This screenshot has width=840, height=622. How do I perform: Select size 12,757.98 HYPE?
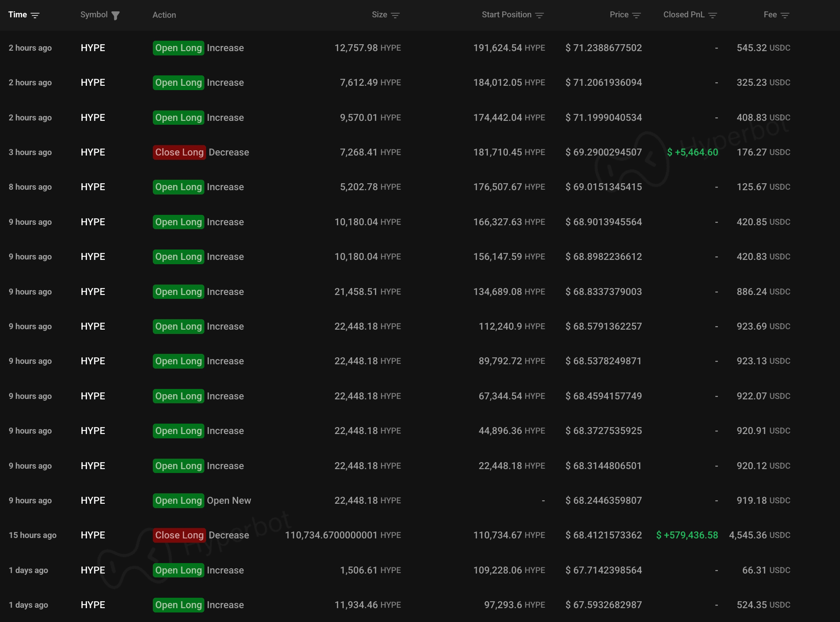click(368, 48)
